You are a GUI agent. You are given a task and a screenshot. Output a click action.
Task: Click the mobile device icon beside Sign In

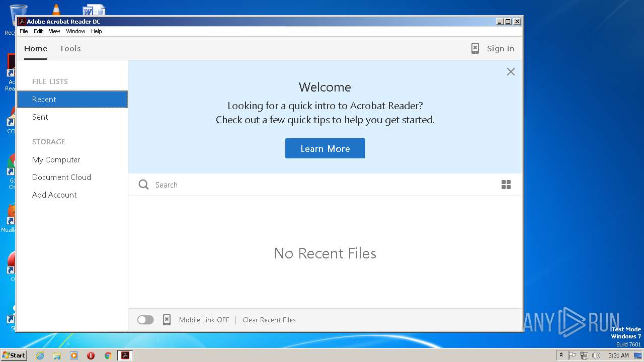[x=475, y=48]
